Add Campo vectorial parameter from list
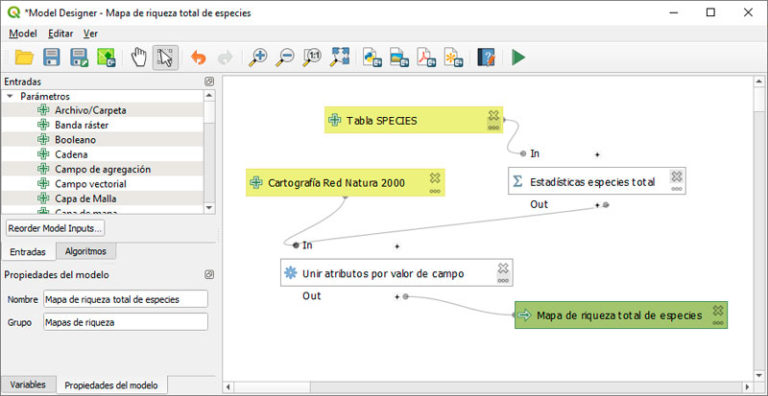This screenshot has width=768, height=396. pyautogui.click(x=91, y=184)
